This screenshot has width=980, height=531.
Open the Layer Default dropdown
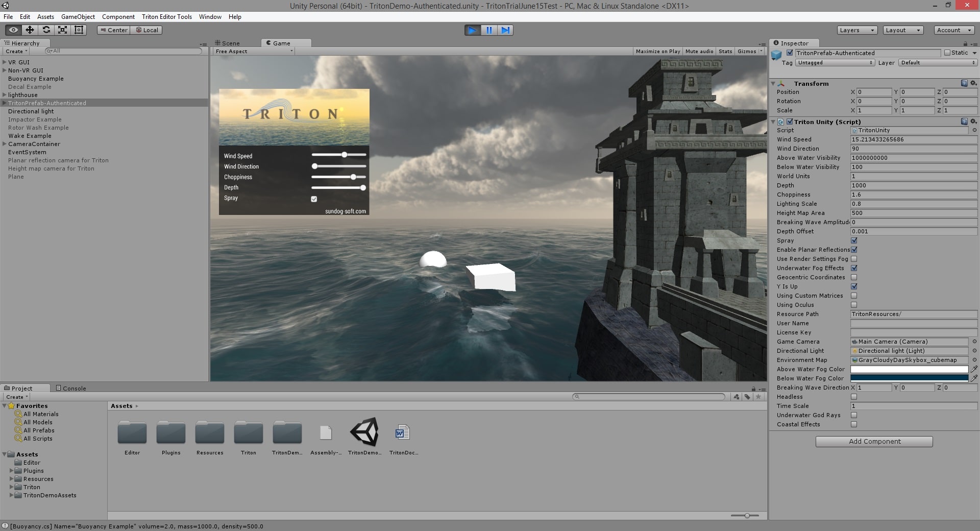click(938, 63)
